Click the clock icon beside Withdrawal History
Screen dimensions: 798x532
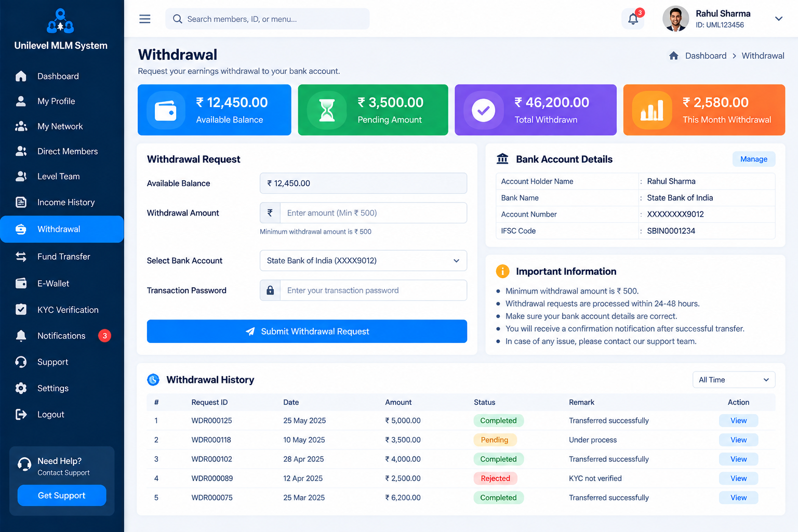(153, 380)
